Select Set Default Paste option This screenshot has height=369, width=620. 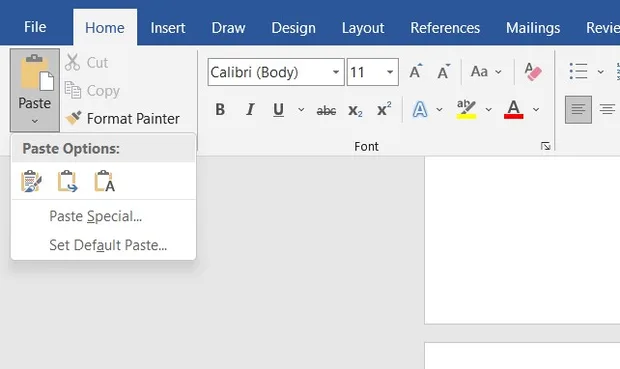point(108,245)
